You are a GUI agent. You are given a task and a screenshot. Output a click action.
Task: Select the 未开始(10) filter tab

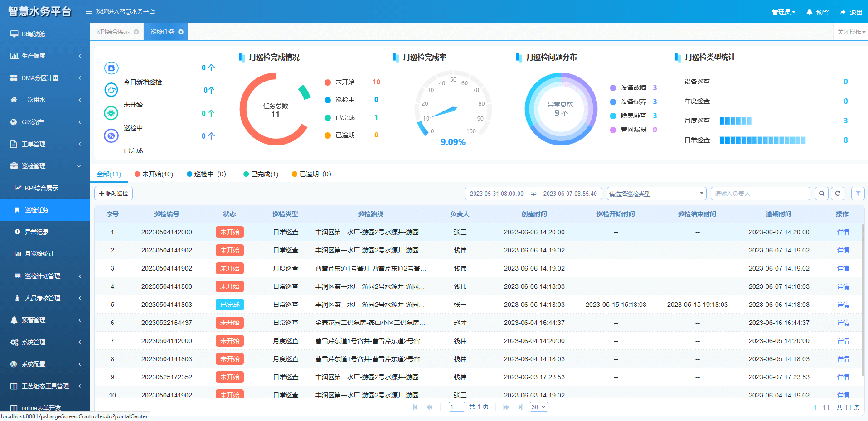click(x=154, y=174)
